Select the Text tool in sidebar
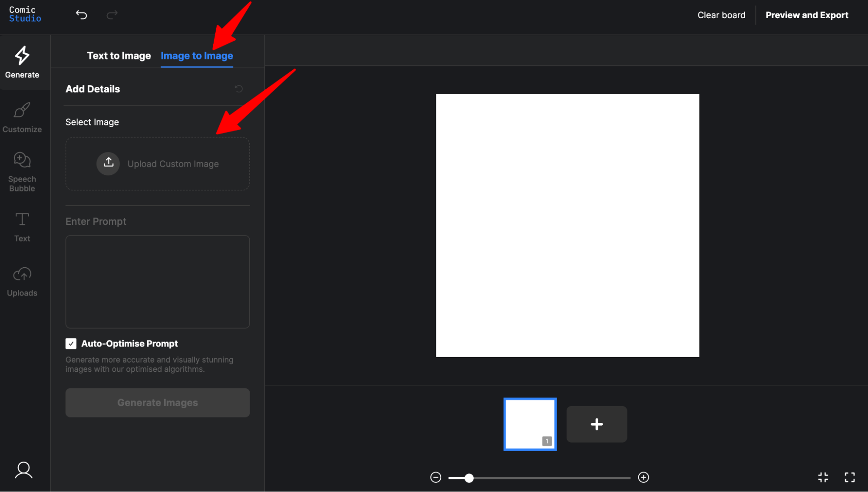 point(22,227)
